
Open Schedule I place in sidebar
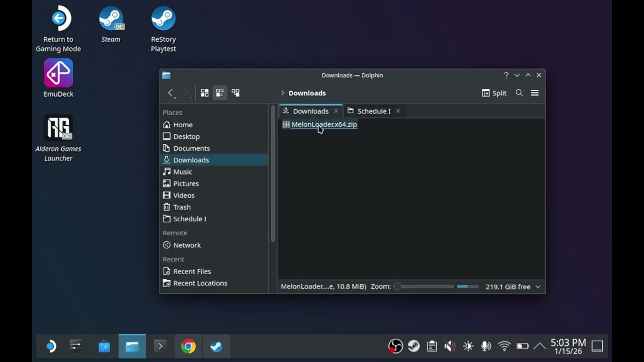click(214, 219)
